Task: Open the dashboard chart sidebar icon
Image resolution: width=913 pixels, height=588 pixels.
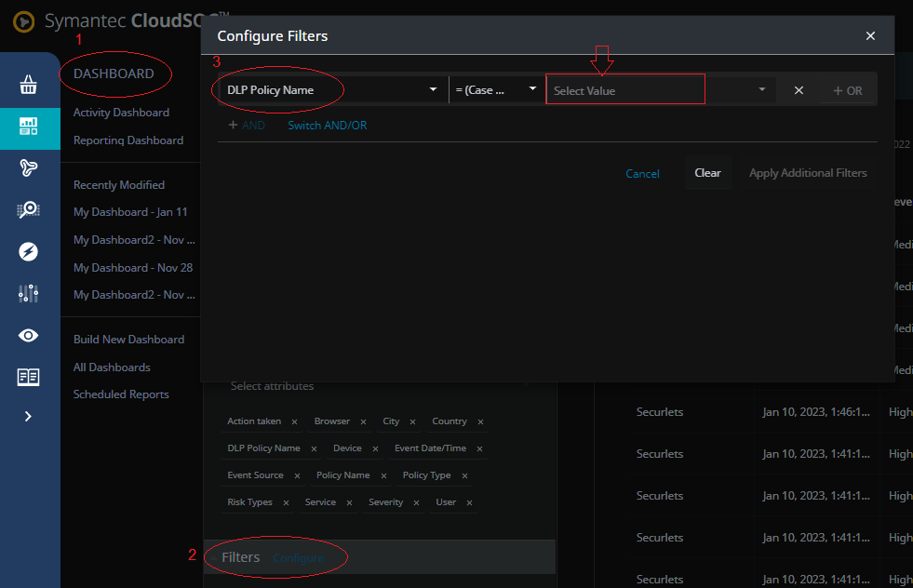Action: pyautogui.click(x=29, y=127)
